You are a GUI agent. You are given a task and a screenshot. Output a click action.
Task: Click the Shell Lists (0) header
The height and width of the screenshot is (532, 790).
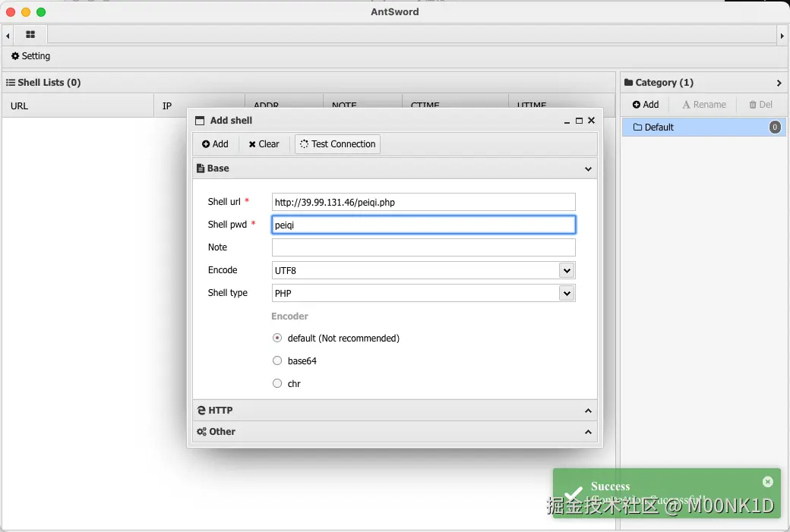[43, 82]
